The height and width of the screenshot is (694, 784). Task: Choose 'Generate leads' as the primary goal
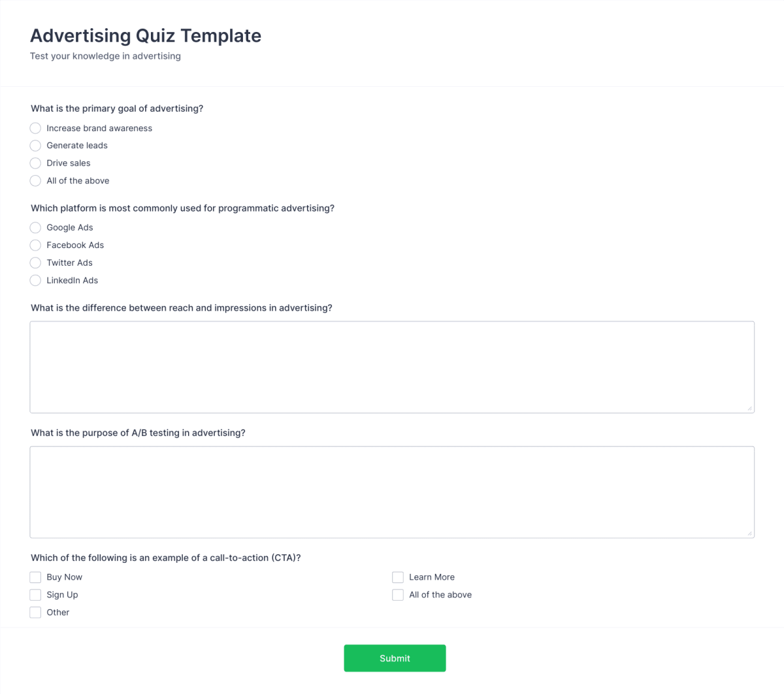click(35, 146)
